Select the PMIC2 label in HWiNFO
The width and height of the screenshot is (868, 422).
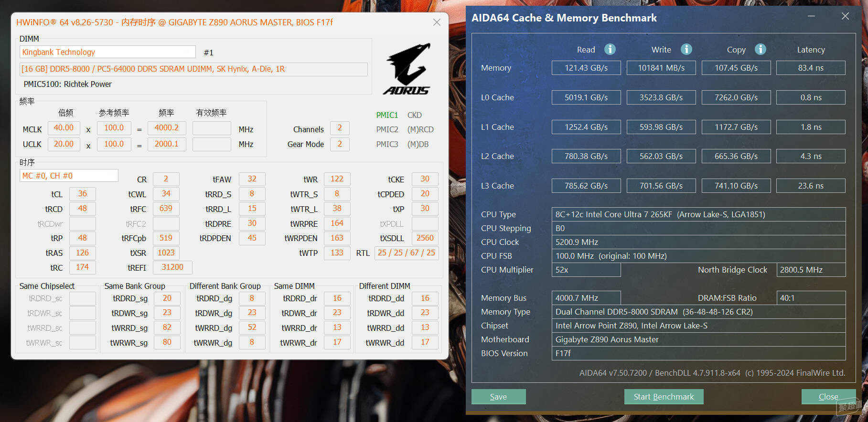[387, 129]
